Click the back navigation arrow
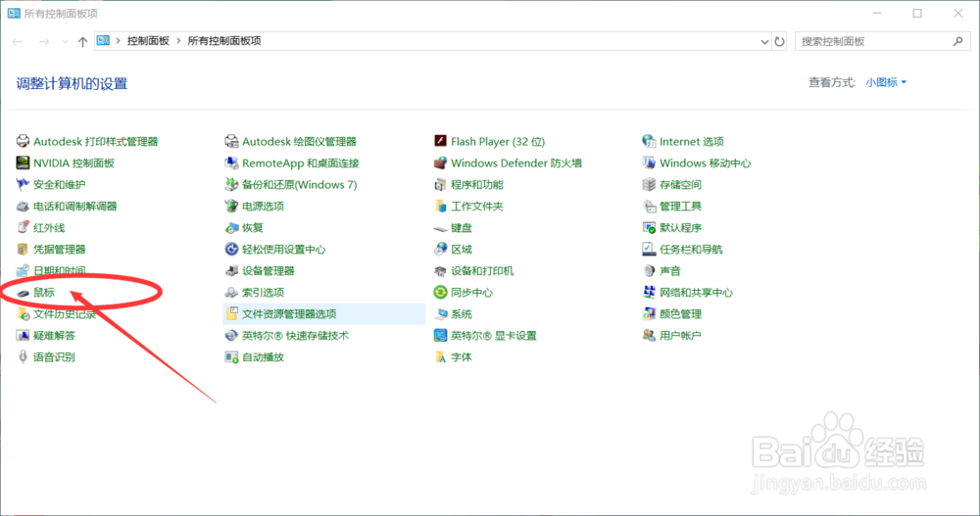The height and width of the screenshot is (516, 980). (18, 42)
